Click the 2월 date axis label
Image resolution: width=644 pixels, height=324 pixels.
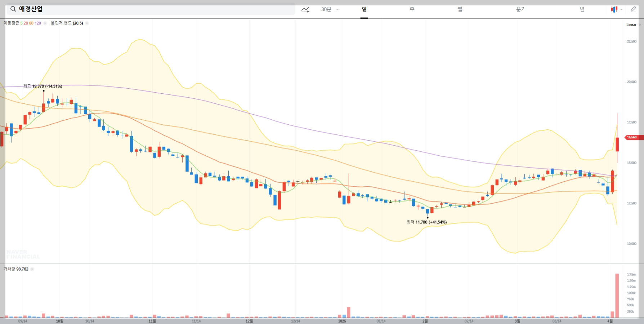click(x=425, y=321)
